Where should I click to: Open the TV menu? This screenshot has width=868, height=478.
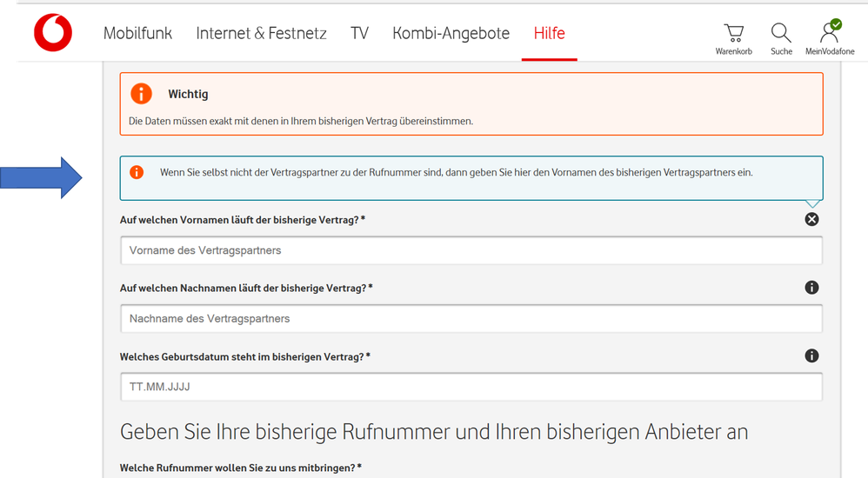click(x=359, y=33)
